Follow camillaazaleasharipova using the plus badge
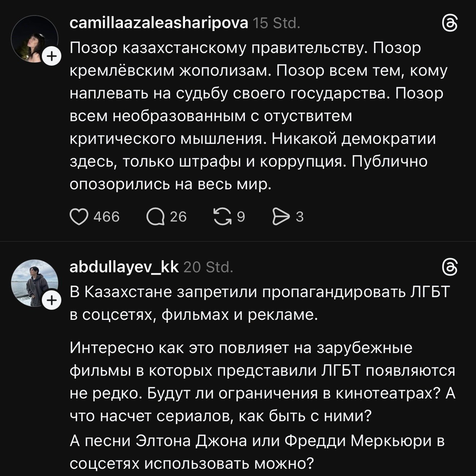Viewport: 476px width, 476px height. 52,57
